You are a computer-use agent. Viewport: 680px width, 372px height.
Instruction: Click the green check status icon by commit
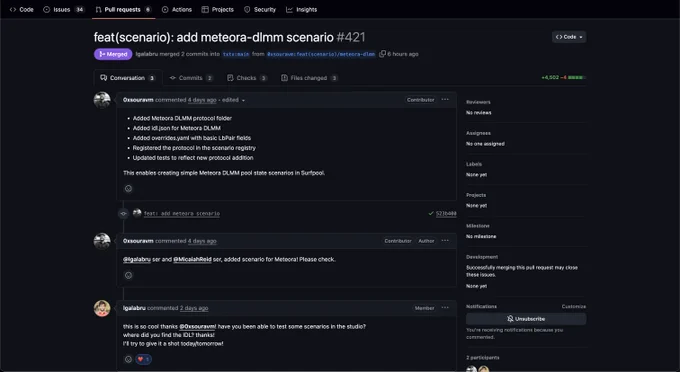[x=431, y=213]
